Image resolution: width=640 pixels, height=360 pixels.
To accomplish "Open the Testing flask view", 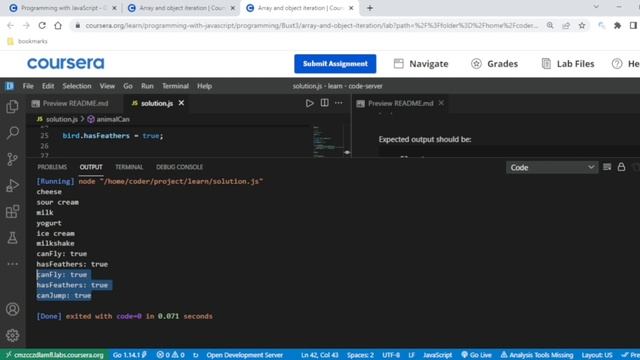I will pyautogui.click(x=12, y=238).
